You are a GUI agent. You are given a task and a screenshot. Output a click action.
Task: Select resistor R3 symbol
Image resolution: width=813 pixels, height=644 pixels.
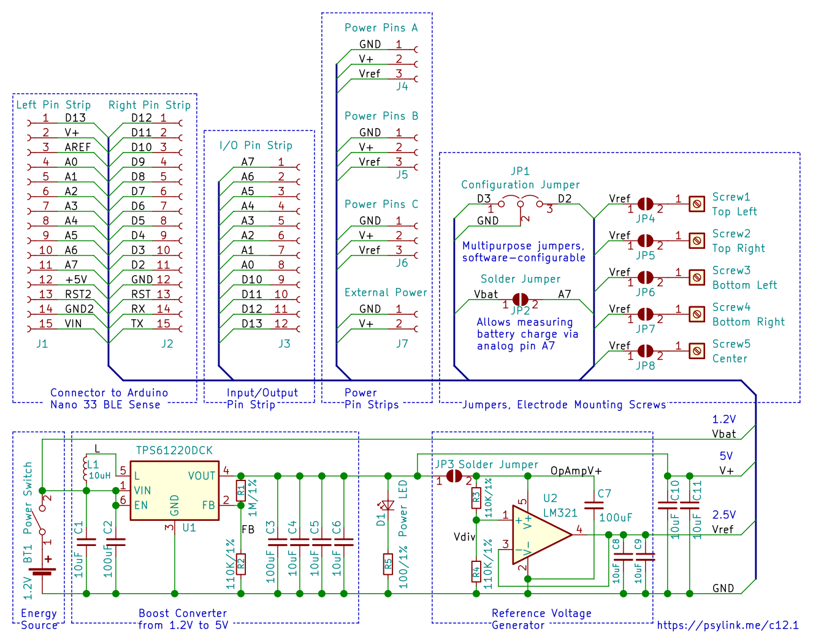pyautogui.click(x=476, y=498)
